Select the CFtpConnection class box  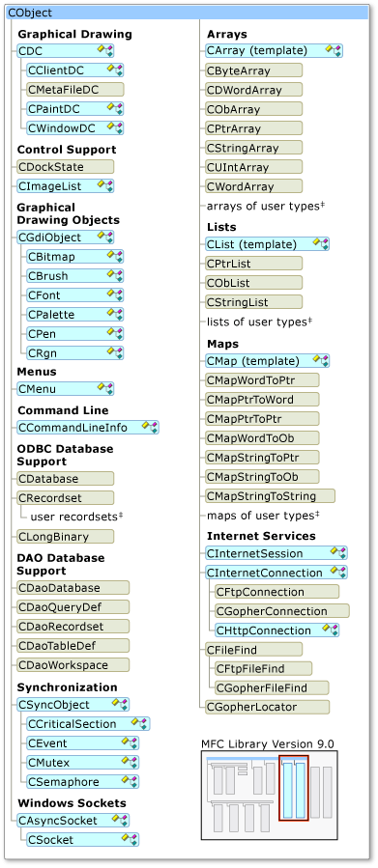277,592
